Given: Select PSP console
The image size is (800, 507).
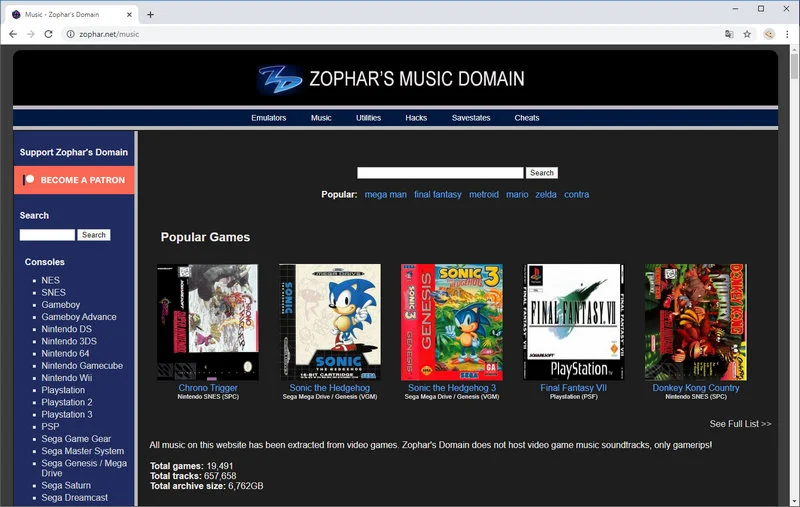Looking at the screenshot, I should pyautogui.click(x=50, y=426).
